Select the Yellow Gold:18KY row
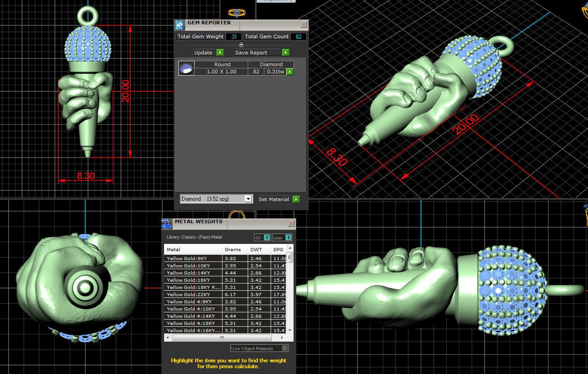588x374 pixels. [225, 280]
